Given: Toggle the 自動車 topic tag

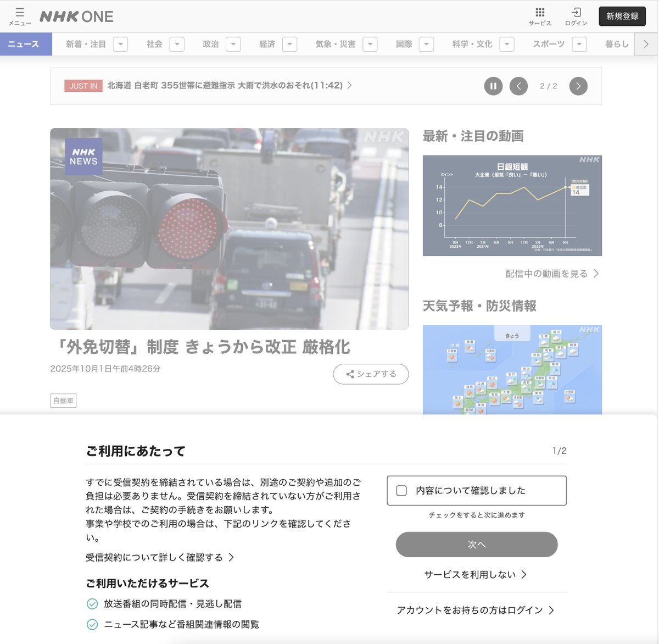Looking at the screenshot, I should point(64,400).
